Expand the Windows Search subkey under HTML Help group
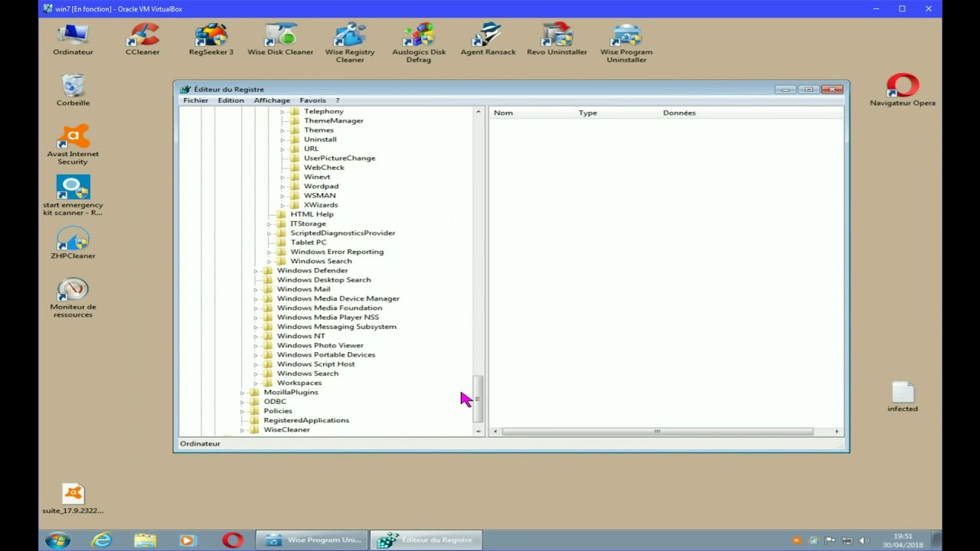The width and height of the screenshot is (980, 551). tap(269, 262)
